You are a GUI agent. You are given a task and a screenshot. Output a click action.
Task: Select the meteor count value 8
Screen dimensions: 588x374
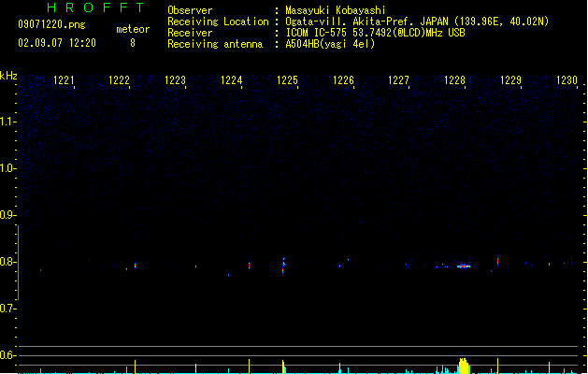(133, 43)
